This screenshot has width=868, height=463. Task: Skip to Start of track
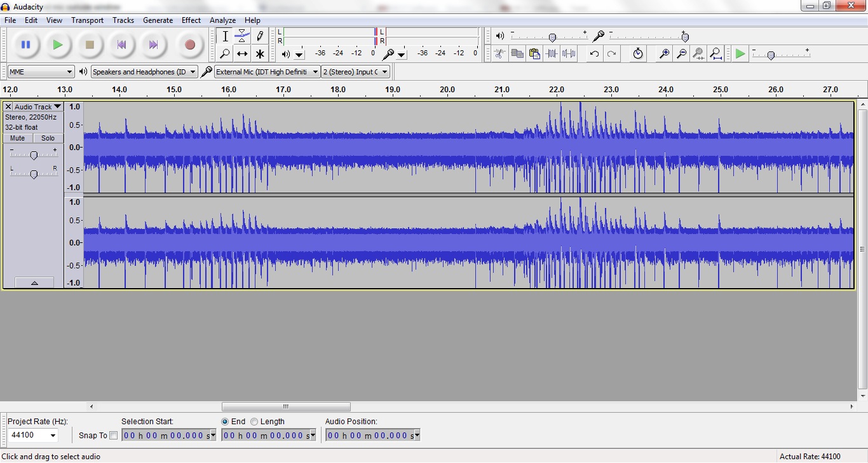(121, 45)
